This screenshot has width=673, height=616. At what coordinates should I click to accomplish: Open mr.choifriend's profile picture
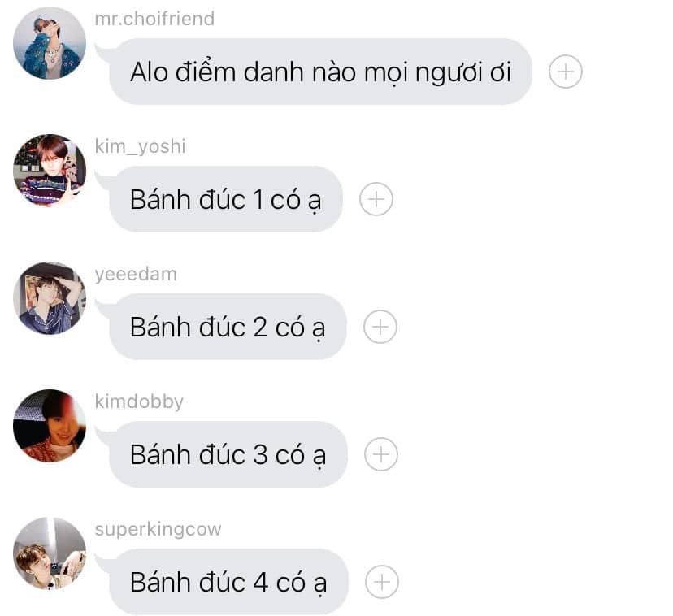(50, 43)
